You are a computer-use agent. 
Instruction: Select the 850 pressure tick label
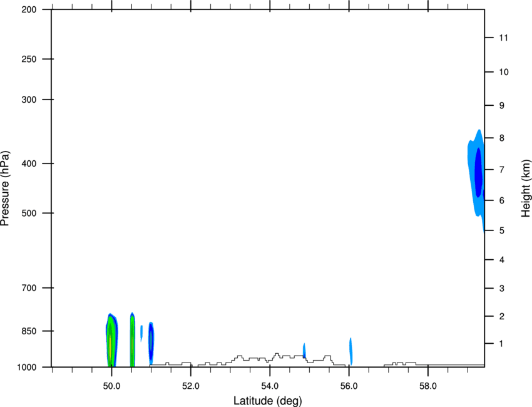(x=29, y=331)
